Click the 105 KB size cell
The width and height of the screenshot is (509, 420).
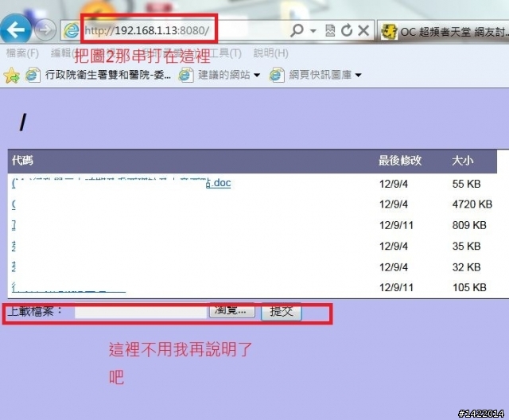[469, 287]
